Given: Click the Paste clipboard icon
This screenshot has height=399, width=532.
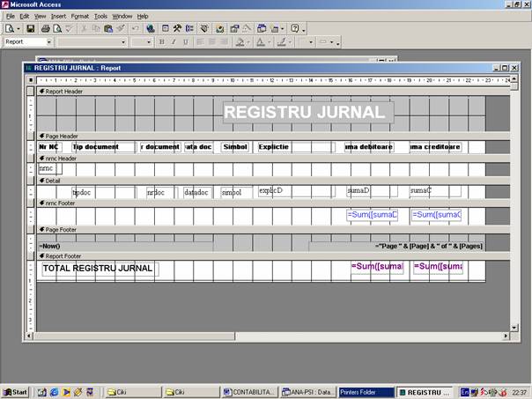Looking at the screenshot, I should [x=108, y=29].
